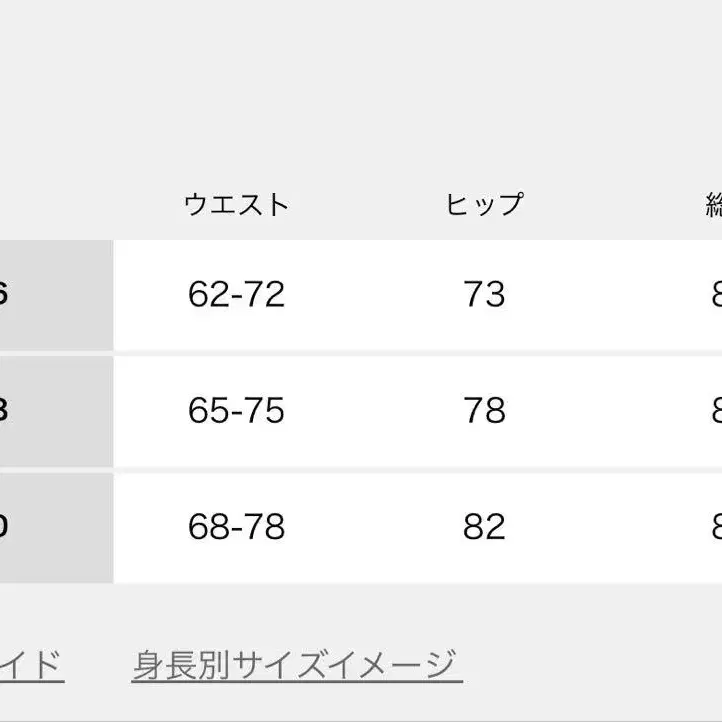Select the ヒップ column header
This screenshot has width=722, height=722.
pyautogui.click(x=484, y=204)
